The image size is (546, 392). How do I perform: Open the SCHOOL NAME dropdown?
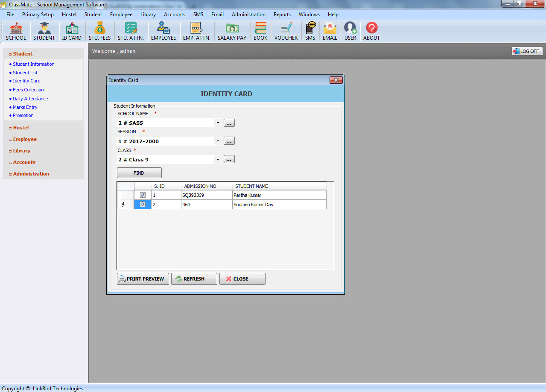(218, 123)
